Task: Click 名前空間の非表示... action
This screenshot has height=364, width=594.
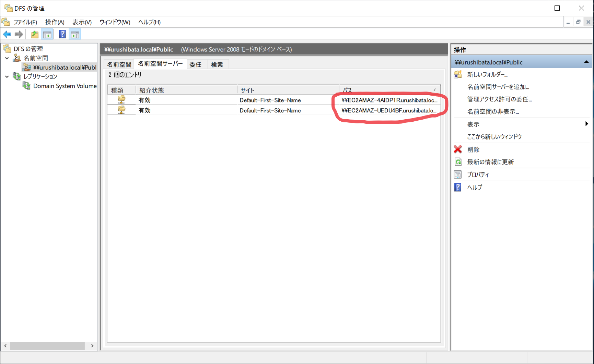Action: coord(493,112)
